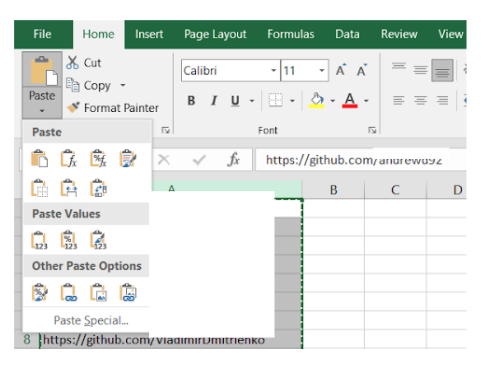Toggle Bottom Align
Image resolution: width=489 pixels, height=365 pixels.
[442, 70]
